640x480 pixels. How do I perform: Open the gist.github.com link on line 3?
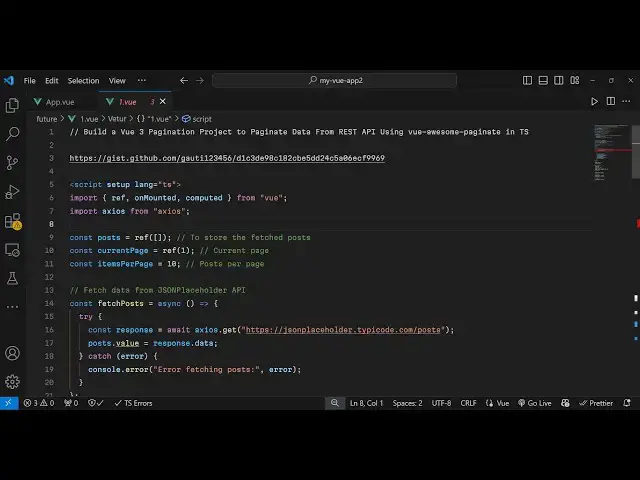[x=227, y=158]
